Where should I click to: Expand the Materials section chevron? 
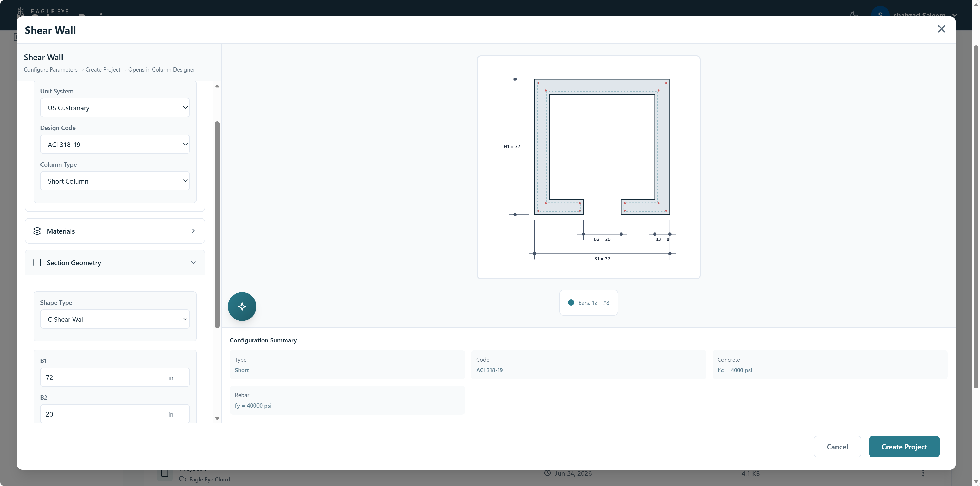pyautogui.click(x=193, y=231)
